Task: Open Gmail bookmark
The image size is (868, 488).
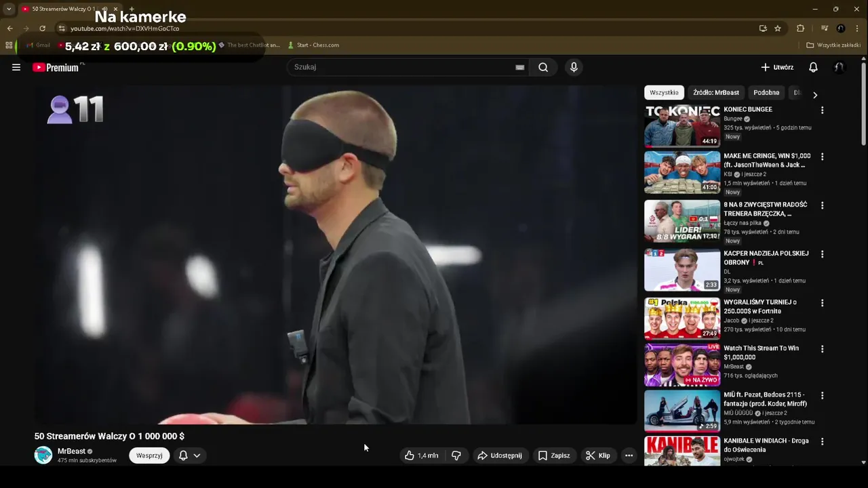Action: [x=38, y=45]
